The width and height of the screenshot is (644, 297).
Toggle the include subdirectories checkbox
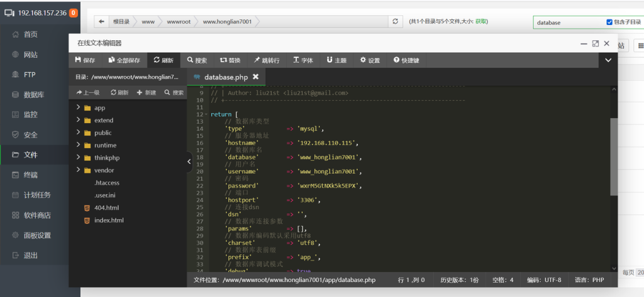pos(609,22)
